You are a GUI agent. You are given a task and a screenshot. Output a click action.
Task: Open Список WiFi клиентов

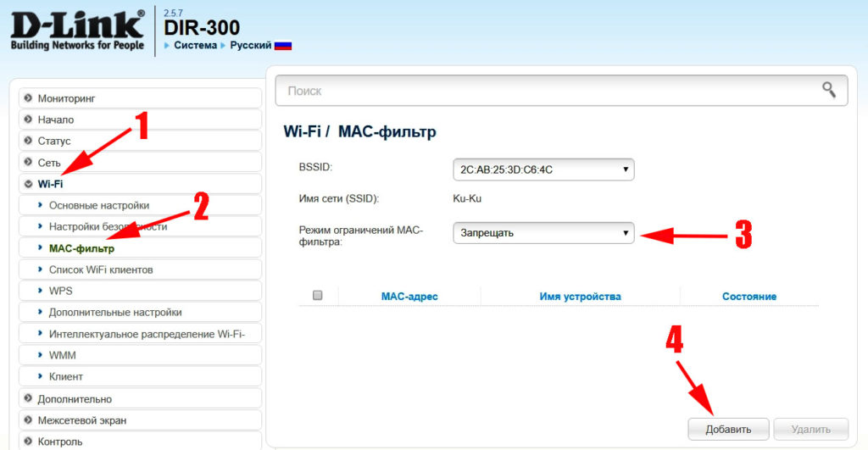[140, 269]
